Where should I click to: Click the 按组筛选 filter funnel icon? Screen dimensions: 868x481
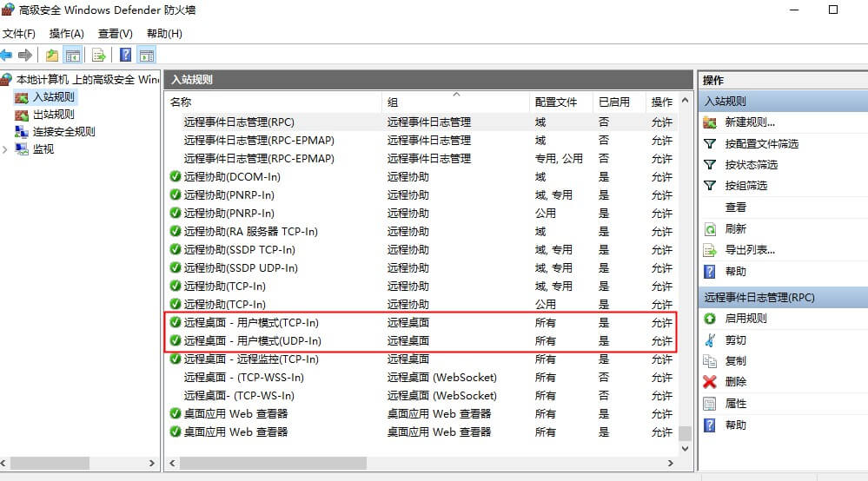click(710, 186)
